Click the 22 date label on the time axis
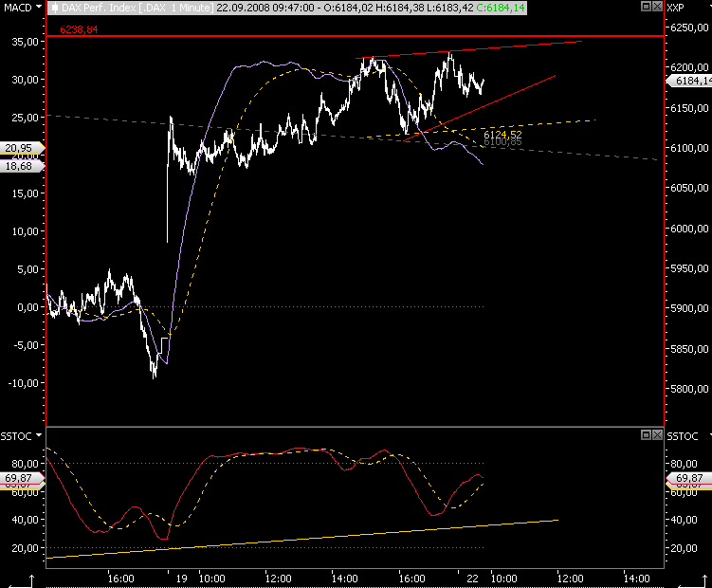712x588 pixels. pos(473,579)
